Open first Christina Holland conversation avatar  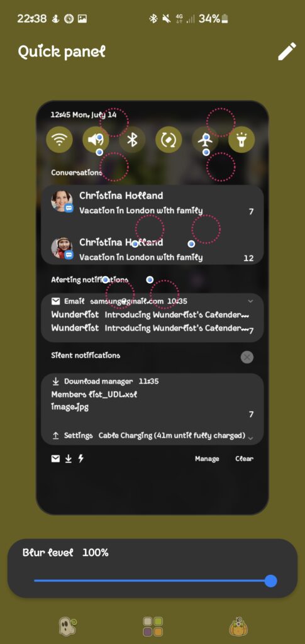point(62,202)
